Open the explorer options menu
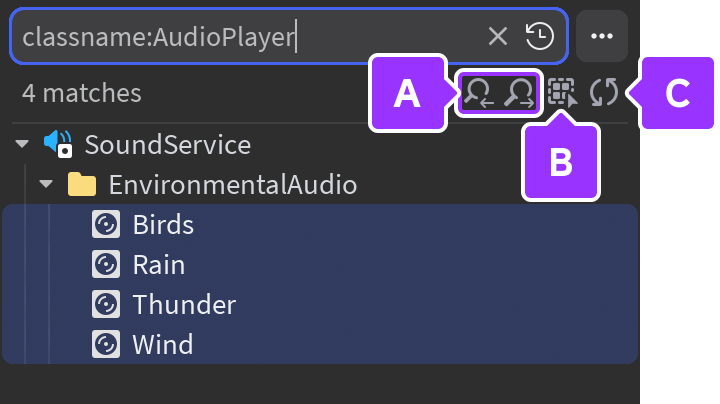Screen dimensions: 720x404 (x=601, y=37)
